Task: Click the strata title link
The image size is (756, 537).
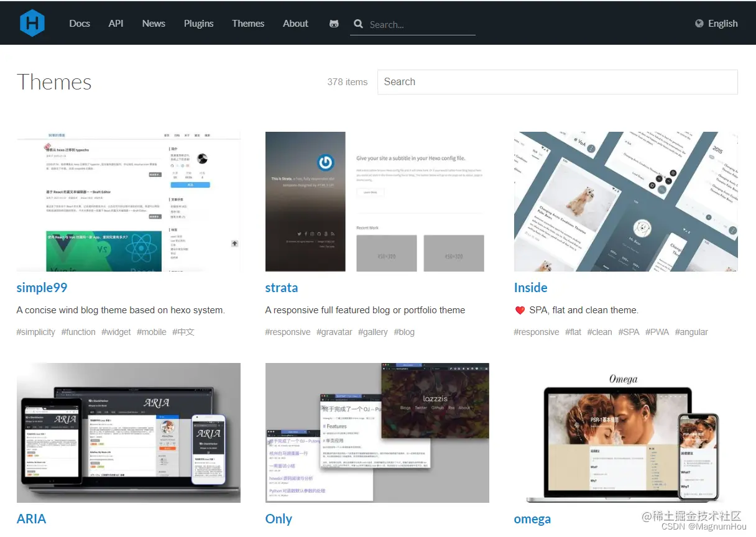Action: [x=282, y=288]
